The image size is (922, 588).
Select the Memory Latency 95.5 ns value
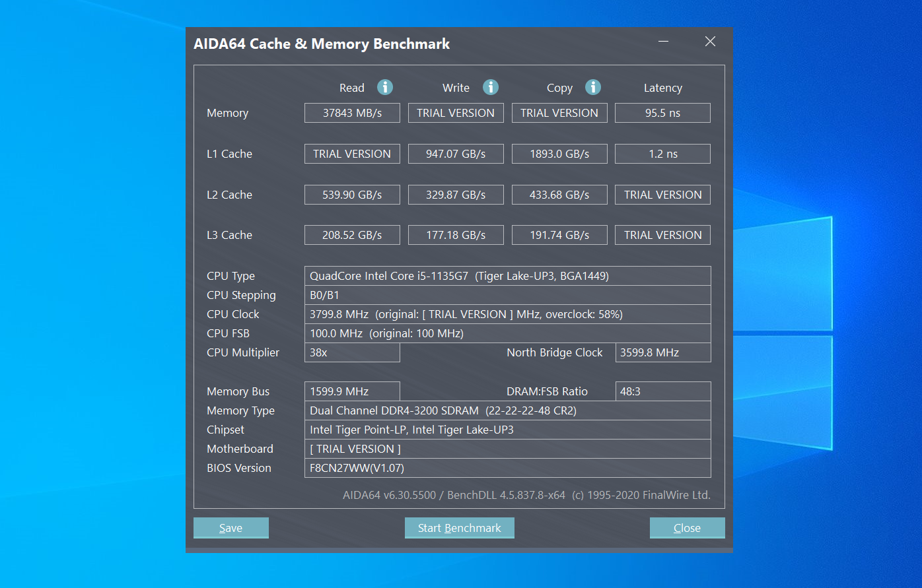click(x=662, y=113)
